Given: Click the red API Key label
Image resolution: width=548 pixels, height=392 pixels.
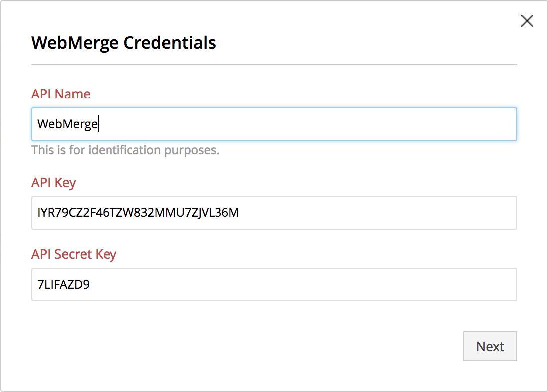Looking at the screenshot, I should (x=53, y=183).
